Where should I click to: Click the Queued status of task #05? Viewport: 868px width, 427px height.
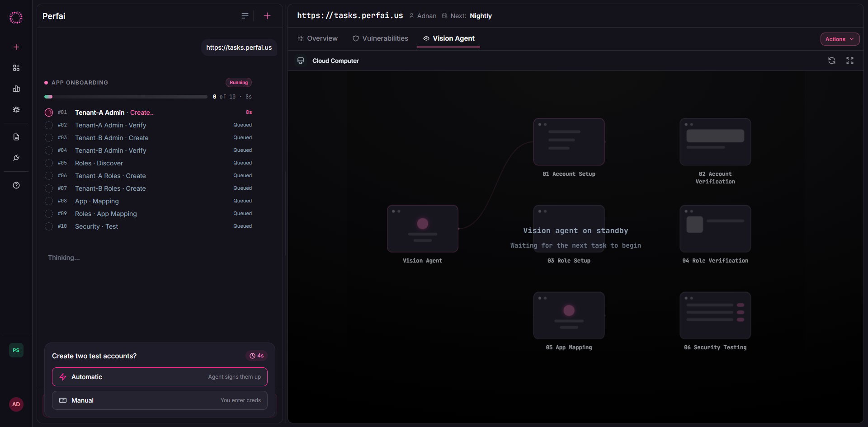pos(243,163)
